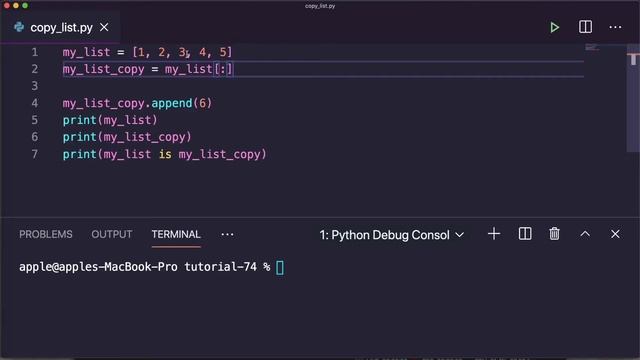The image size is (640, 360).
Task: Split the editor with the split icon
Action: point(585,27)
